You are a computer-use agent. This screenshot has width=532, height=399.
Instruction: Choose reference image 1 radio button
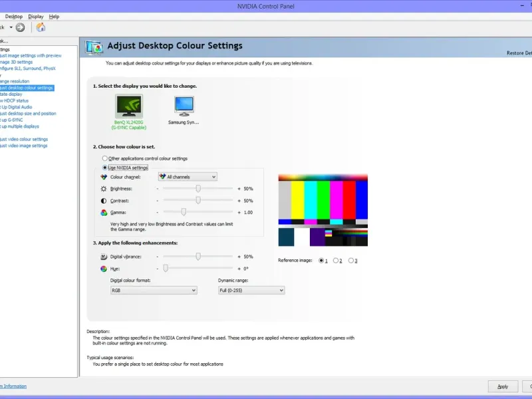[x=321, y=261]
